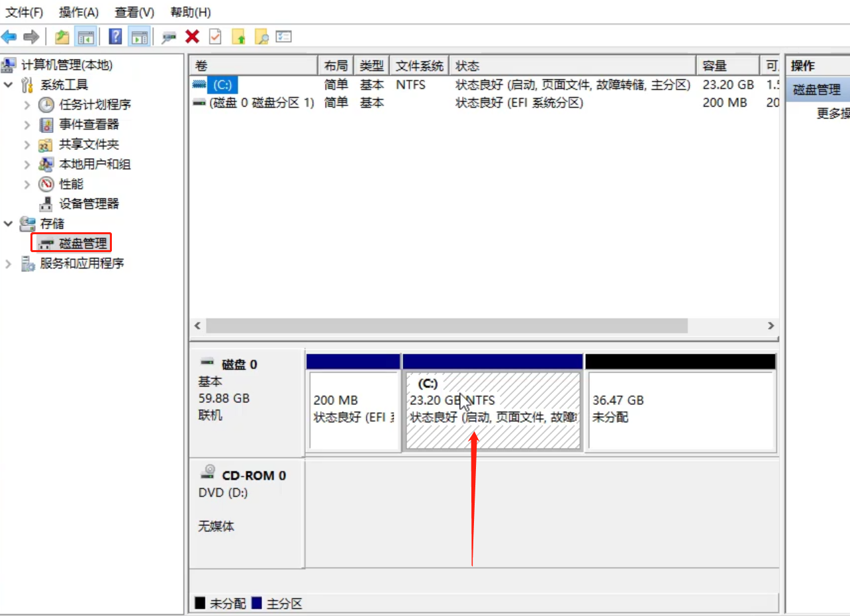This screenshot has width=850, height=616.
Task: Click the 更多操作 entry in Actions pane
Action: [x=833, y=113]
